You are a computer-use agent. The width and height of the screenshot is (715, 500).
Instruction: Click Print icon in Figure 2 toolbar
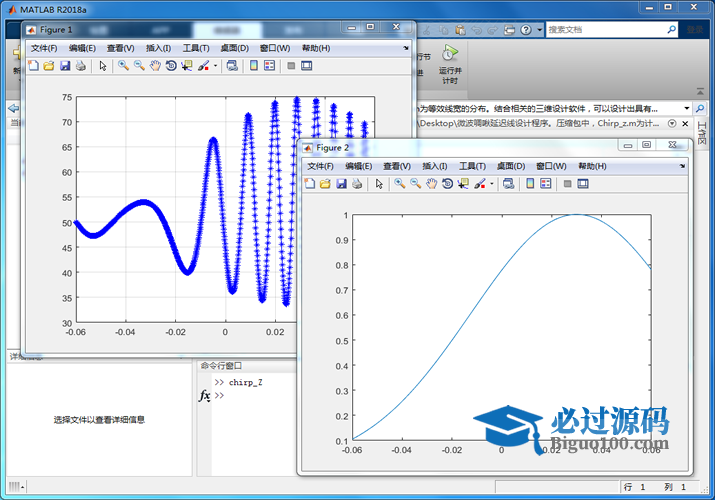click(x=357, y=184)
